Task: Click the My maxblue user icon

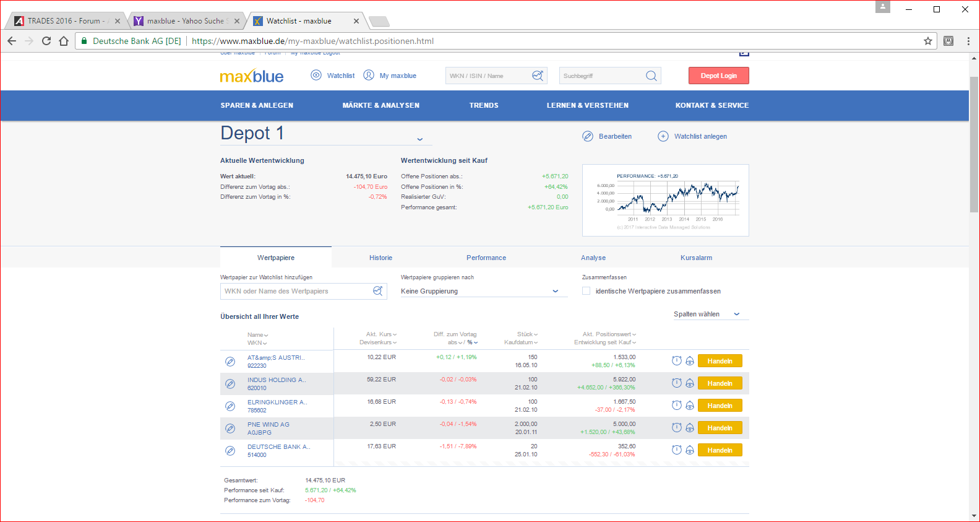Action: point(369,76)
